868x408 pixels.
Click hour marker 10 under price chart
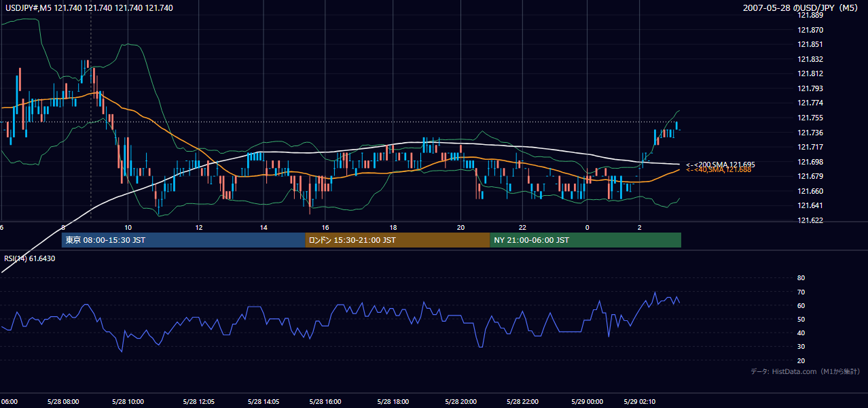click(x=128, y=227)
